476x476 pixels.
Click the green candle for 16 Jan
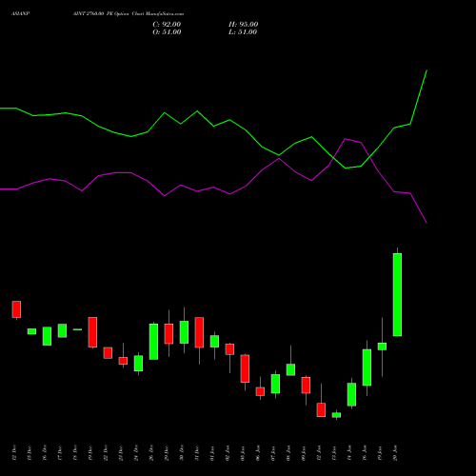click(367, 367)
